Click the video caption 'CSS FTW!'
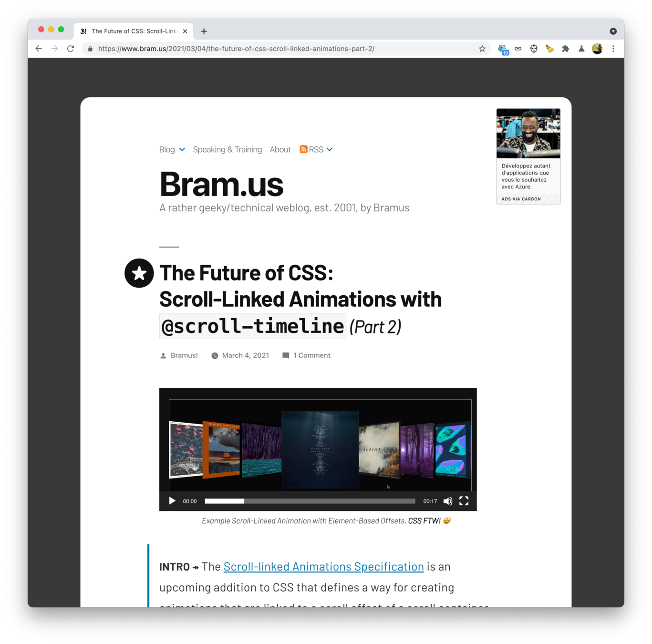The height and width of the screenshot is (644, 652). click(424, 521)
